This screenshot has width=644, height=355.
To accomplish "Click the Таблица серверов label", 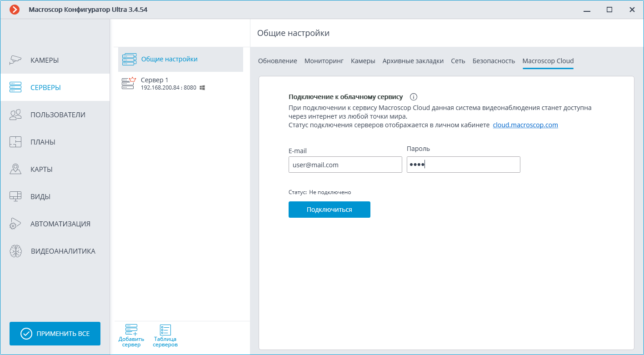I will click(165, 342).
